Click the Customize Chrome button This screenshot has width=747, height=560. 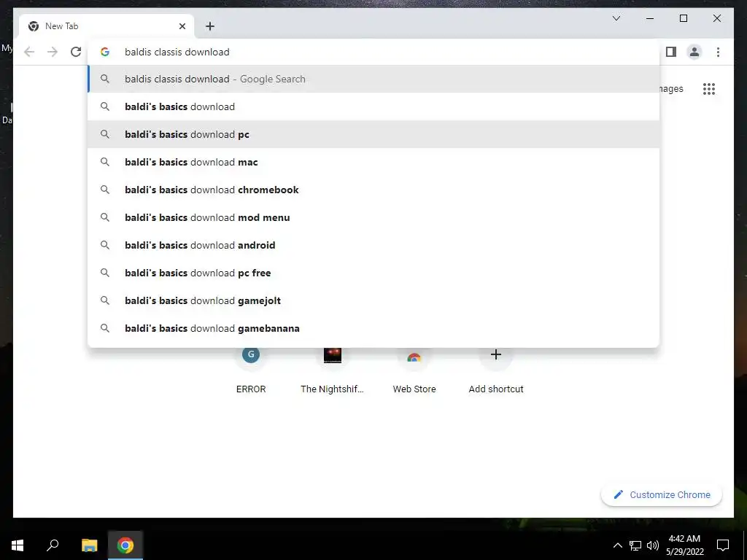[662, 495]
